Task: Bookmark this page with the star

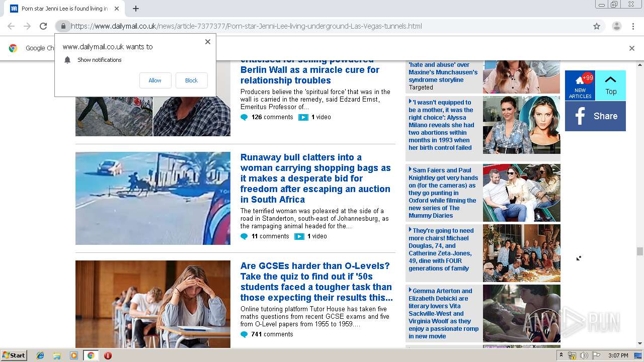Action: tap(597, 26)
